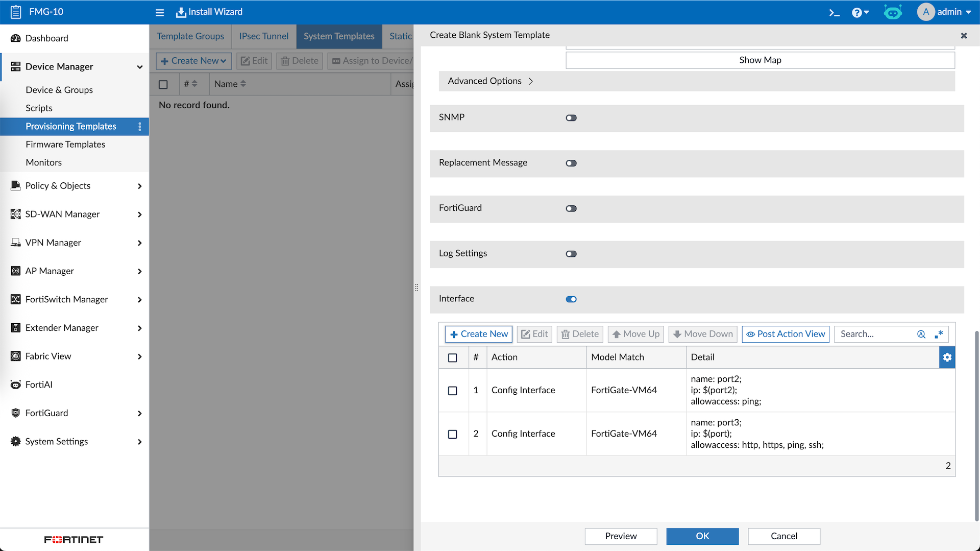Viewport: 980px width, 551px height.
Task: Open the CLI console icon in header
Action: [834, 12]
